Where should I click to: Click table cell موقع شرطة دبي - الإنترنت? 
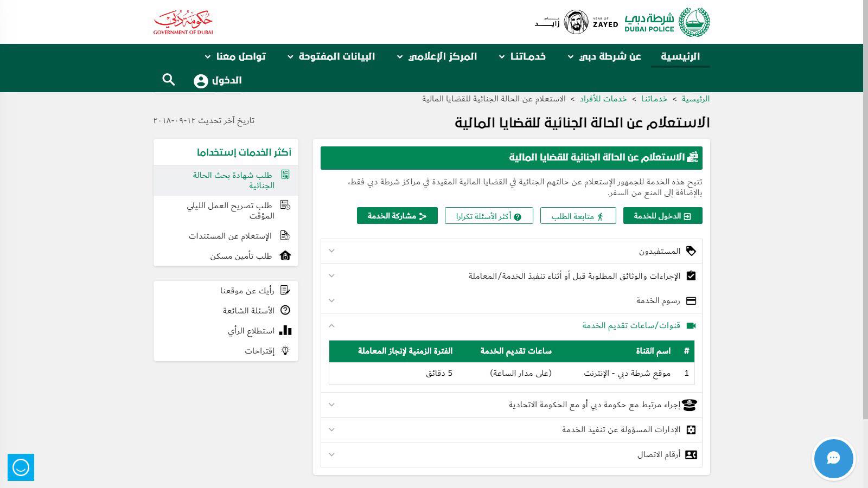click(x=627, y=373)
